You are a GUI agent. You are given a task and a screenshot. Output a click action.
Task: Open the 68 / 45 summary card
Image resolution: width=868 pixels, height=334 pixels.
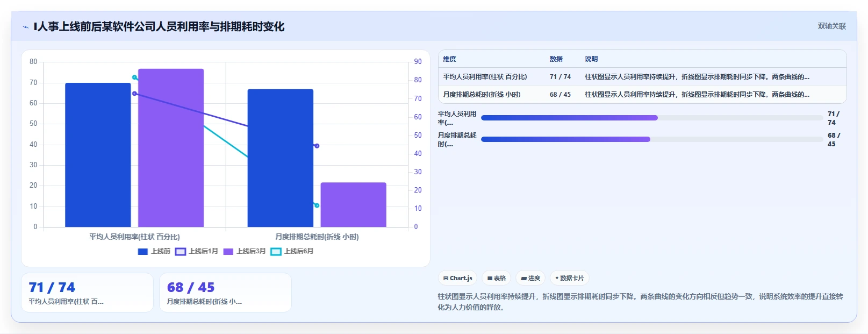click(225, 293)
